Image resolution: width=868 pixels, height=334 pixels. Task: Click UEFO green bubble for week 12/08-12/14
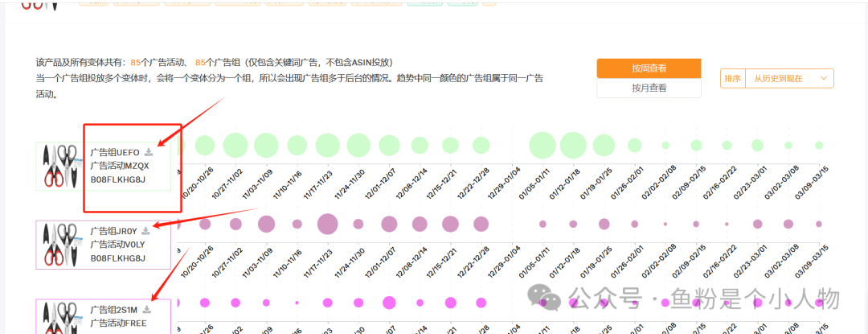tap(420, 145)
